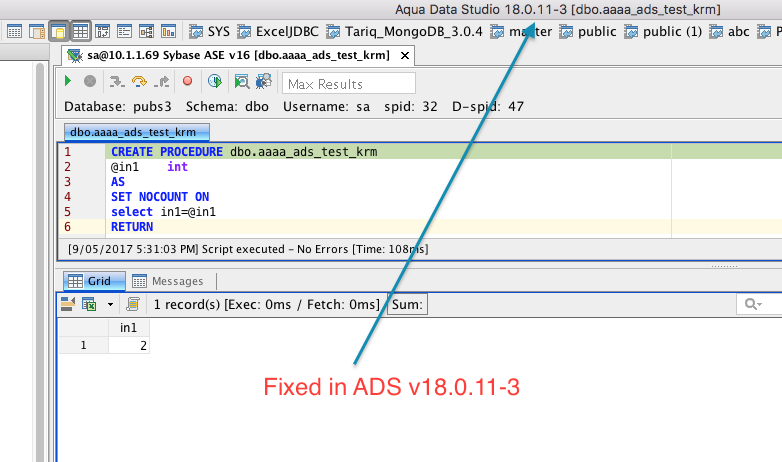
Task: Click the results search magnifier field
Action: click(758, 304)
